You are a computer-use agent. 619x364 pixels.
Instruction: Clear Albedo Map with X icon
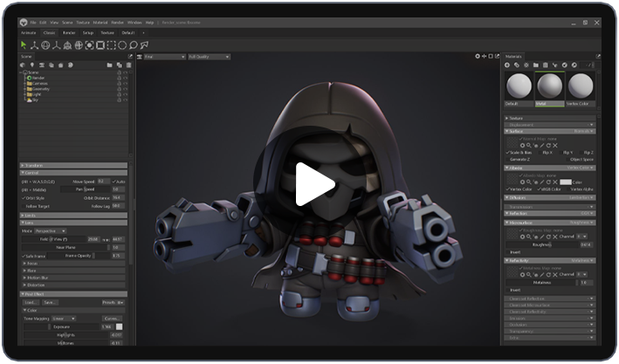click(555, 182)
